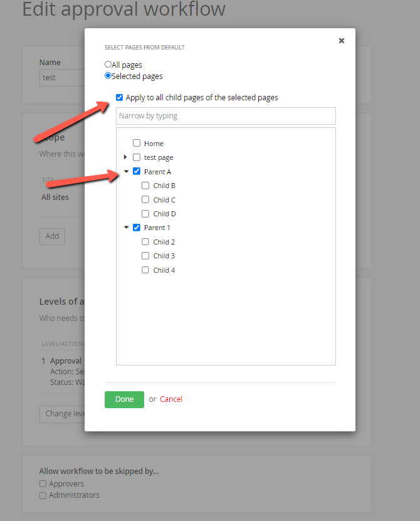Viewport: 420px width, 521px height.
Task: Click the Add button in background page
Action: click(x=52, y=236)
